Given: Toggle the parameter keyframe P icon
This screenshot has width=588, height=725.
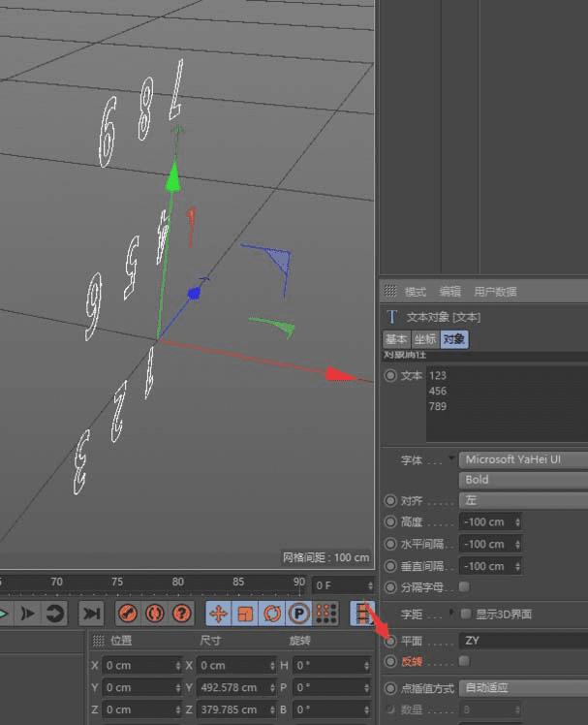Looking at the screenshot, I should click(x=299, y=614).
